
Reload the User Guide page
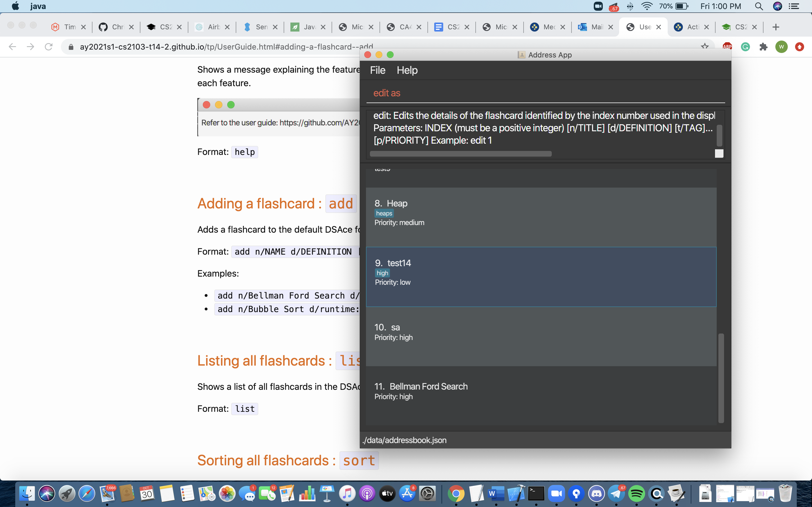click(x=49, y=46)
